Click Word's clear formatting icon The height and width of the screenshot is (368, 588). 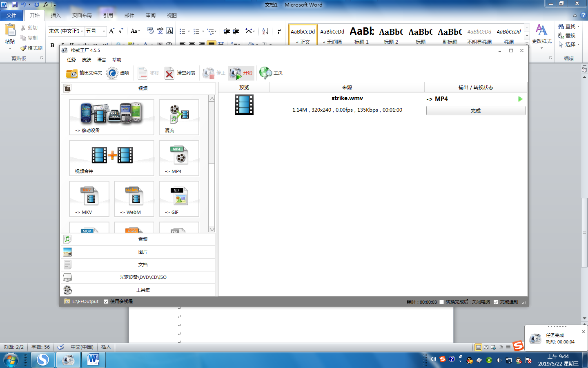[x=150, y=31]
